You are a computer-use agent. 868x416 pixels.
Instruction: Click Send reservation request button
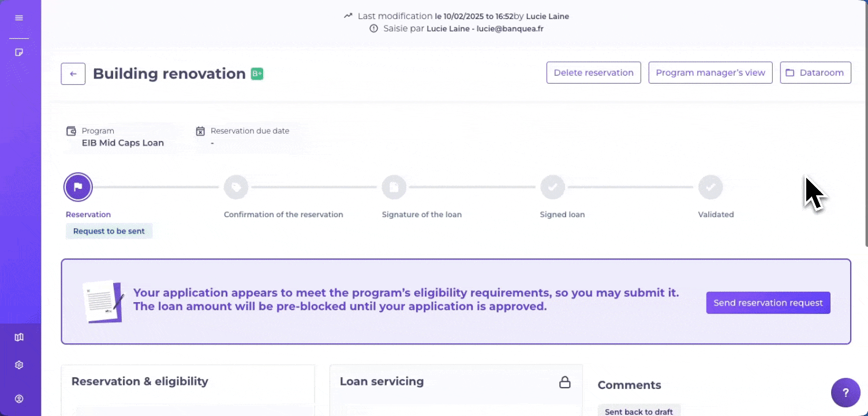pos(768,303)
